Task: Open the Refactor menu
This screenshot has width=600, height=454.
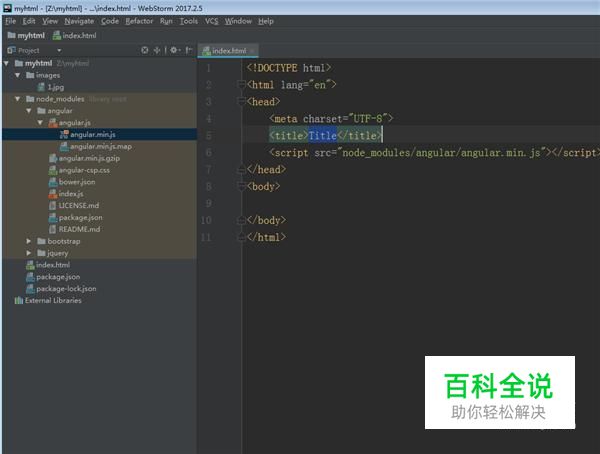Action: click(x=139, y=21)
